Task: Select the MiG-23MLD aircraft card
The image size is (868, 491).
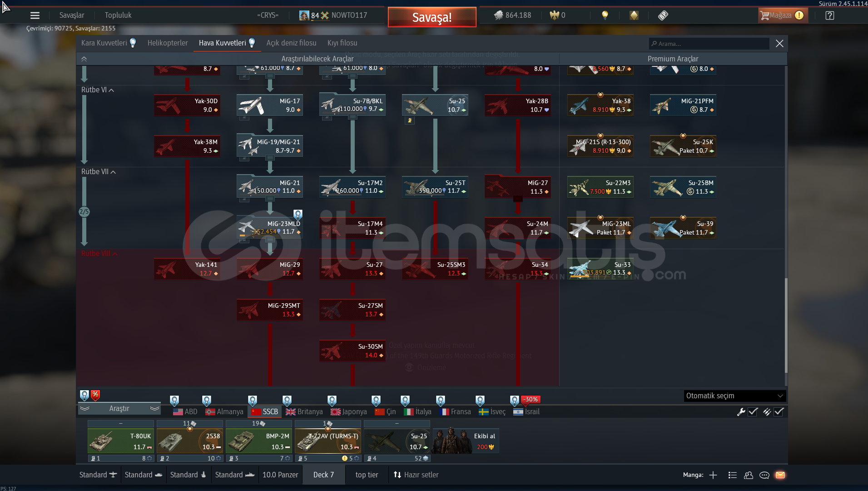Action: (270, 228)
